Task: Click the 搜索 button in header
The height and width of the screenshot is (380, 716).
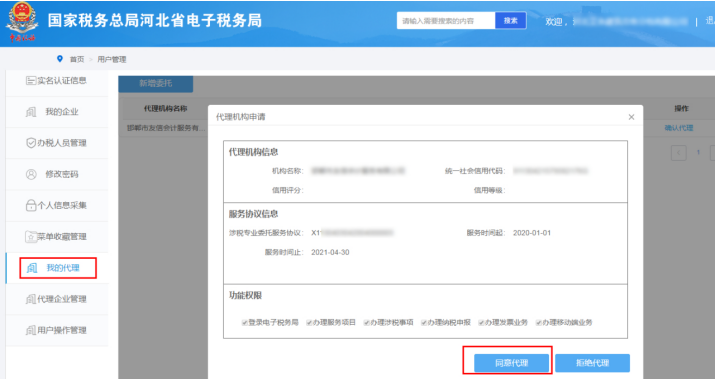Action: tap(511, 21)
